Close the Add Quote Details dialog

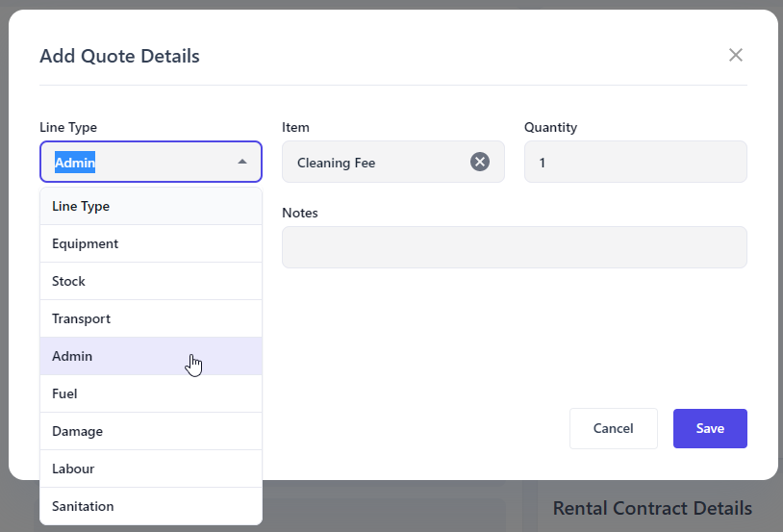click(736, 55)
